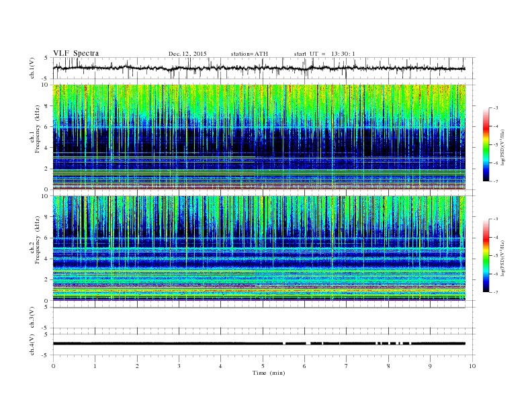Image resolution: width=532 pixels, height=411 pixels.
Task: Click the ch.2 spectrogram color bar
Action: click(x=486, y=255)
